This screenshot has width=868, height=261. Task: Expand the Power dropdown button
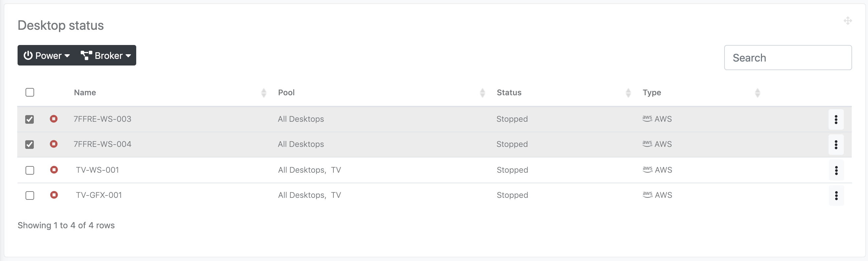point(47,56)
